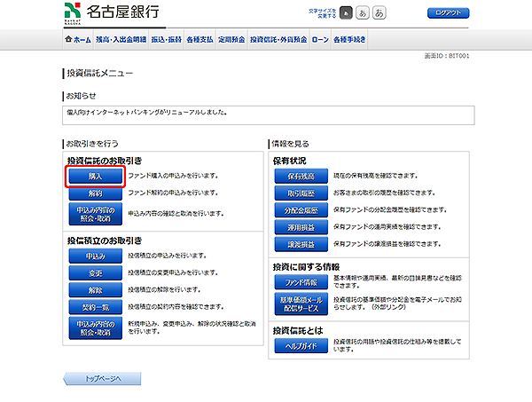Click the 解約 fund cancellation button
The image size is (532, 402).
coord(95,193)
